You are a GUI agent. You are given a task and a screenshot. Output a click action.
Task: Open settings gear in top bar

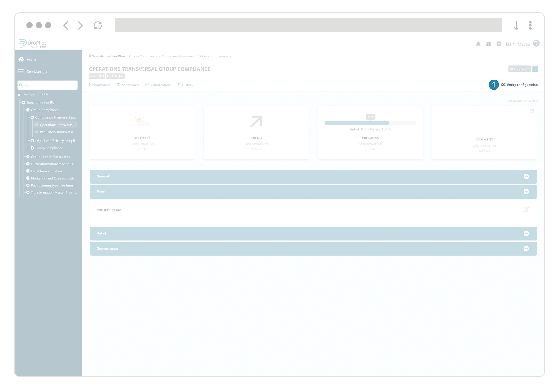(x=499, y=44)
